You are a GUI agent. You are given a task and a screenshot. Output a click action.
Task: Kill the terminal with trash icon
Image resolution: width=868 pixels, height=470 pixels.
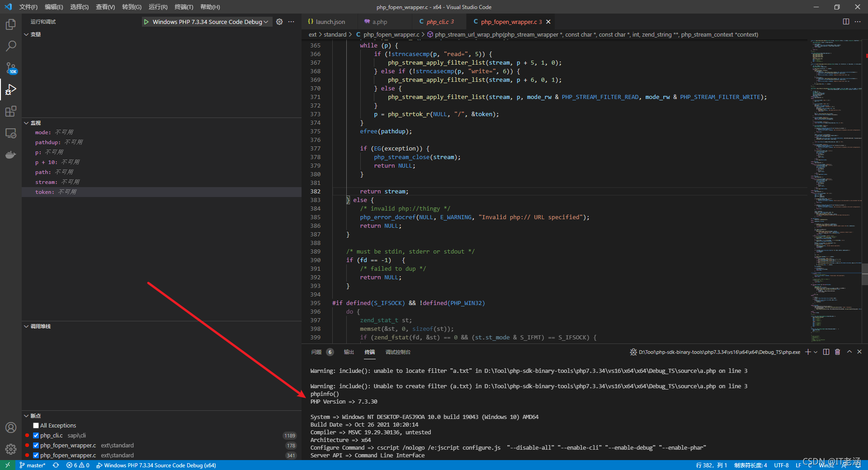(837, 352)
